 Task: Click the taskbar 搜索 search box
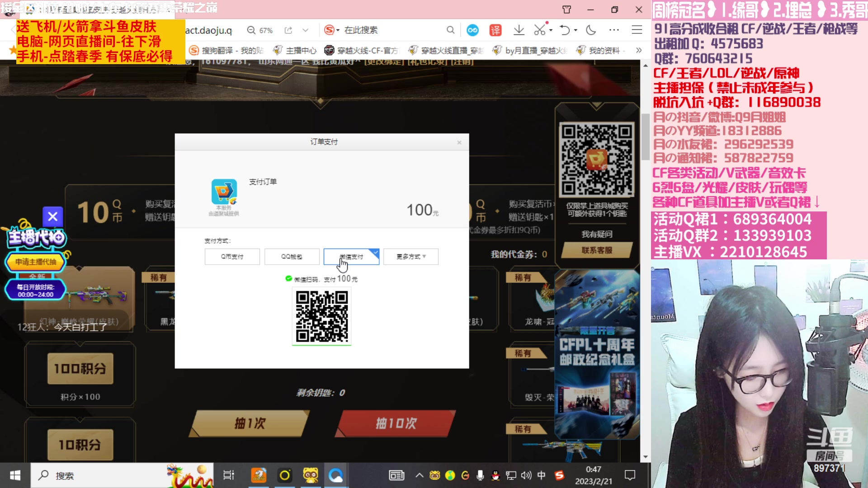(122, 475)
